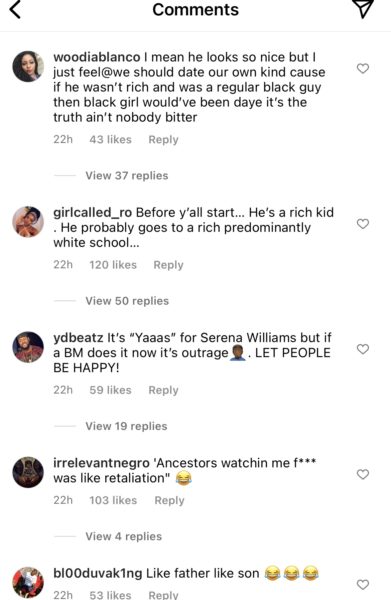Reply to ydbeatz's comment
The image size is (391, 600).
point(163,390)
